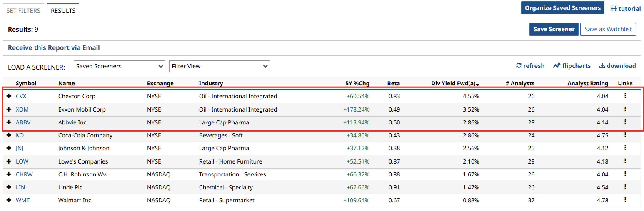
Task: Open the Saved Screeners dropdown
Action: (119, 66)
